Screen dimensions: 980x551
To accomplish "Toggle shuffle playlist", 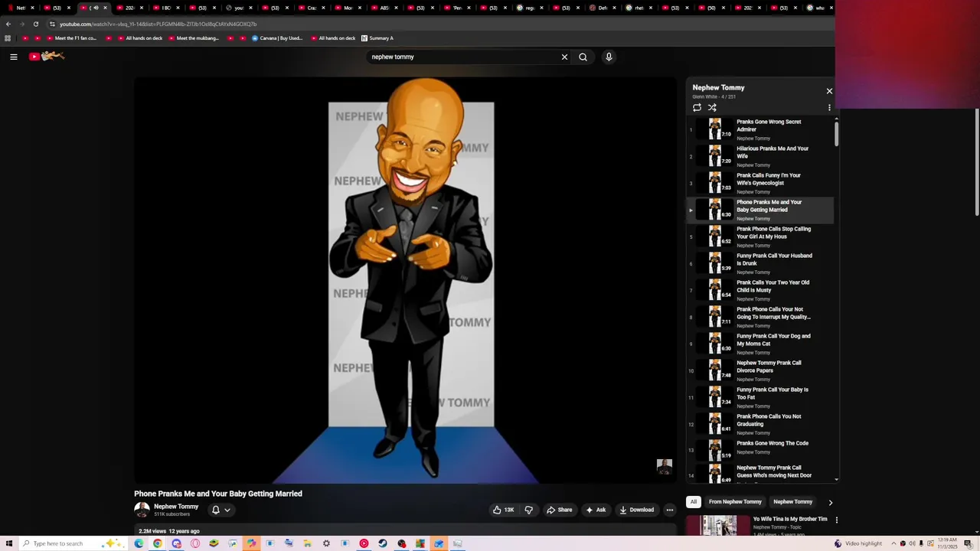I will (x=712, y=108).
